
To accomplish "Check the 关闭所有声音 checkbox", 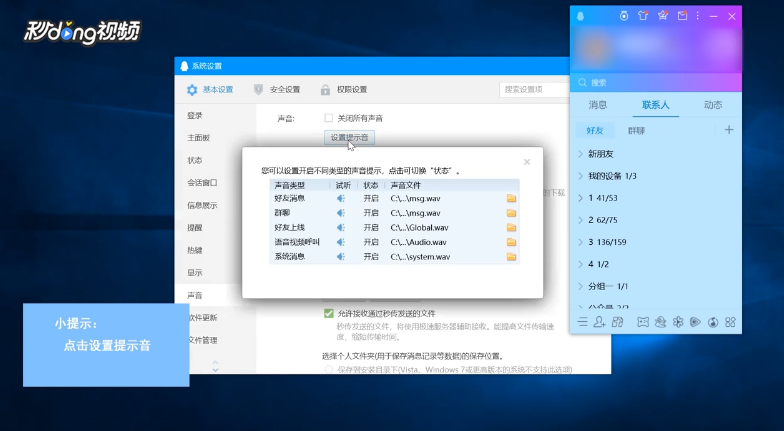I will pos(328,118).
